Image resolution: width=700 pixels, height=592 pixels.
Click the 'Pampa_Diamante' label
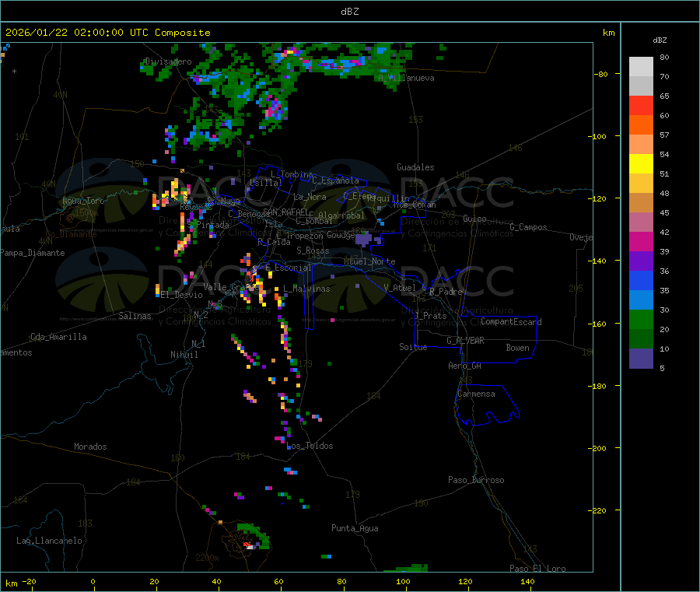[32, 253]
